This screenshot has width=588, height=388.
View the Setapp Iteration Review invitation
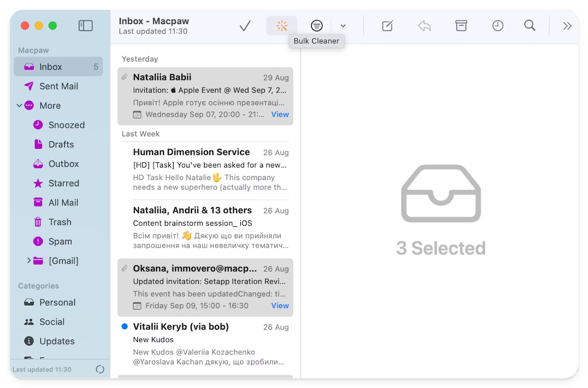[x=280, y=305]
